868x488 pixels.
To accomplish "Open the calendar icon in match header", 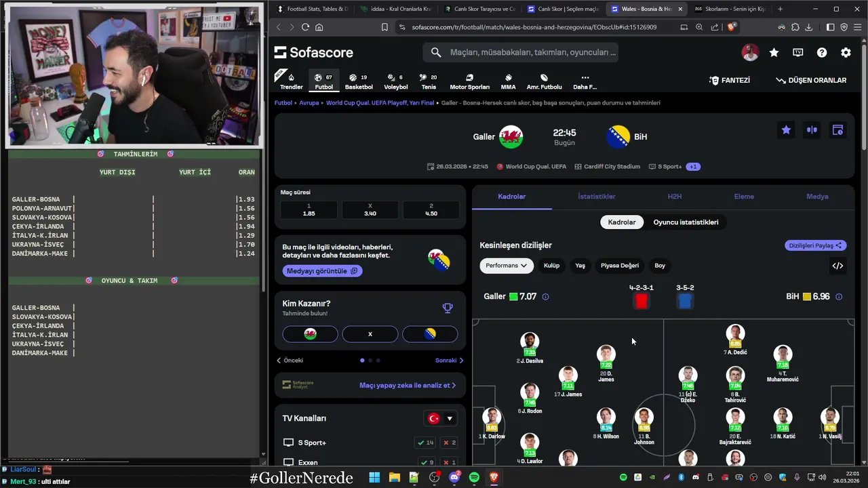I will [837, 130].
